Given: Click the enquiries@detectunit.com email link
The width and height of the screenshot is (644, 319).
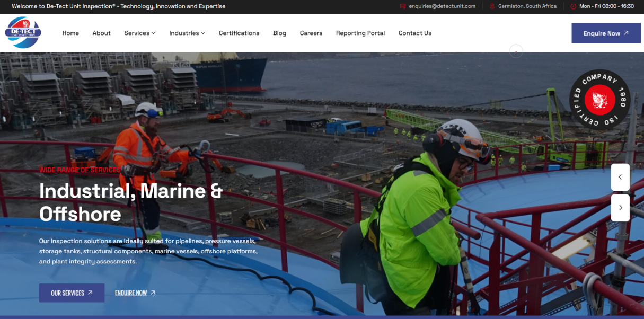Looking at the screenshot, I should tap(442, 6).
